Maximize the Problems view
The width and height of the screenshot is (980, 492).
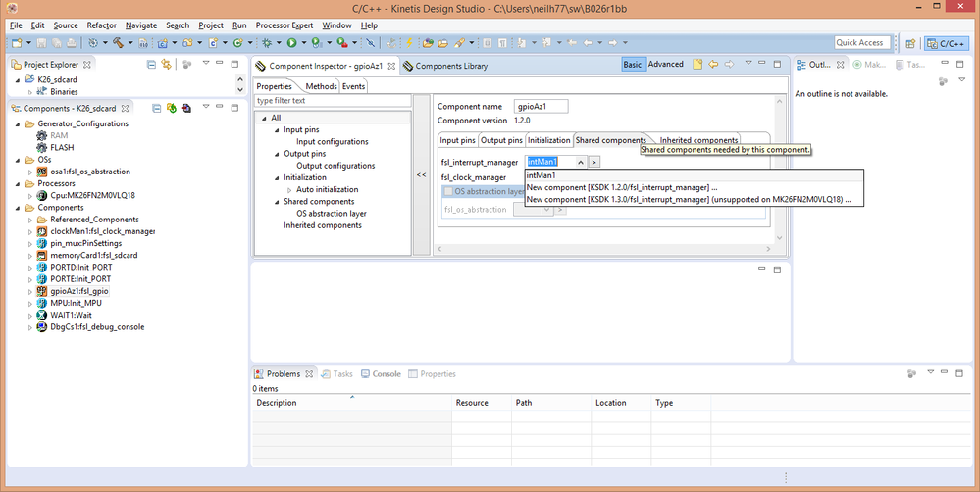pyautogui.click(x=959, y=372)
